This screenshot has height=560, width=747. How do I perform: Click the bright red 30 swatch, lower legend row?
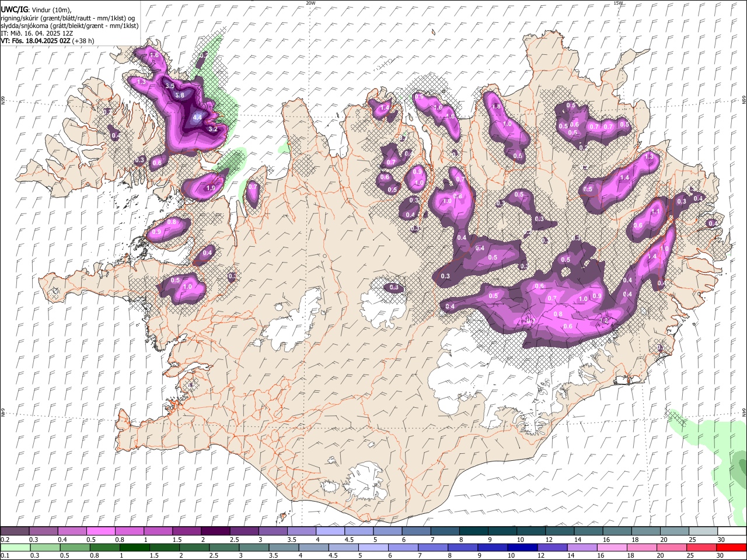[x=731, y=547]
